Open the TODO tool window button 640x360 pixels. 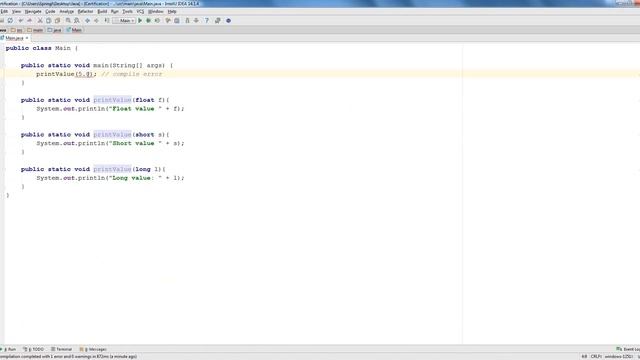34,349
